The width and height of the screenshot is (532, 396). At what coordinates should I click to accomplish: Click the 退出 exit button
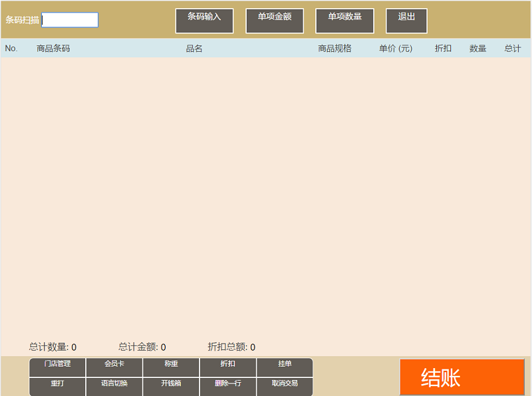click(406, 21)
